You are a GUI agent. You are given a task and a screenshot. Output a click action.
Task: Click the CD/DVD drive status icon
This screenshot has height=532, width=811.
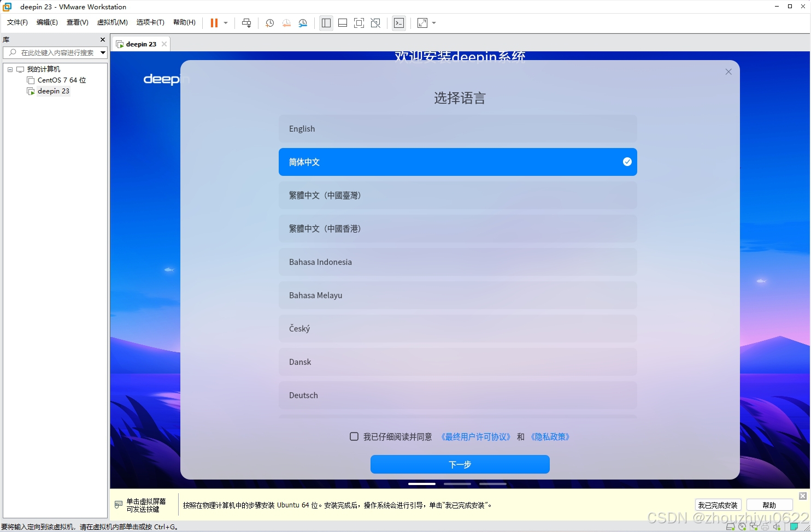click(x=742, y=527)
